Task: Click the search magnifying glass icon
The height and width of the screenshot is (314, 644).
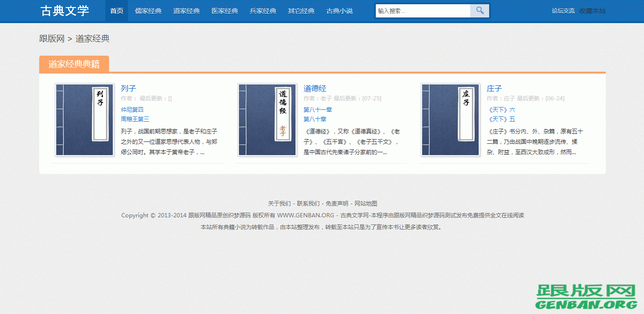Action: coord(479,10)
